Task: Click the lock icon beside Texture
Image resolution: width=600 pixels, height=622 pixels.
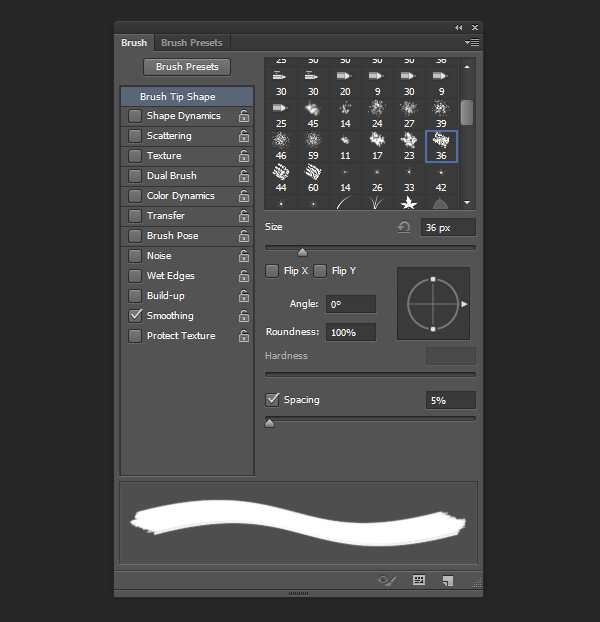Action: click(244, 156)
